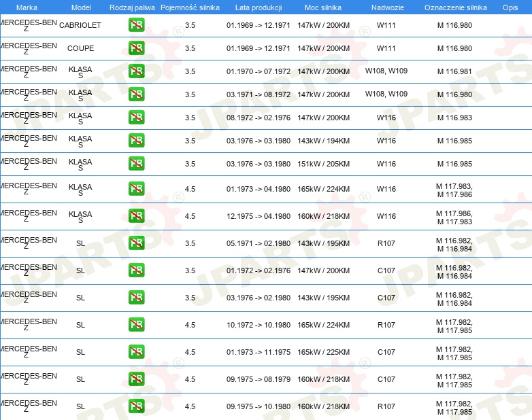Click 160kW / 218KM power in 12.1975 -> 04.1980 row
The height and width of the screenshot is (420, 532).
323,216
